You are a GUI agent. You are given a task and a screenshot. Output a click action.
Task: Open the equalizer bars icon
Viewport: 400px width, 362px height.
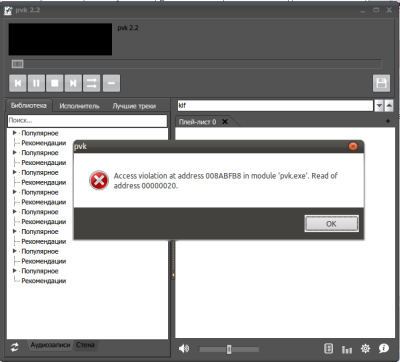click(x=347, y=349)
